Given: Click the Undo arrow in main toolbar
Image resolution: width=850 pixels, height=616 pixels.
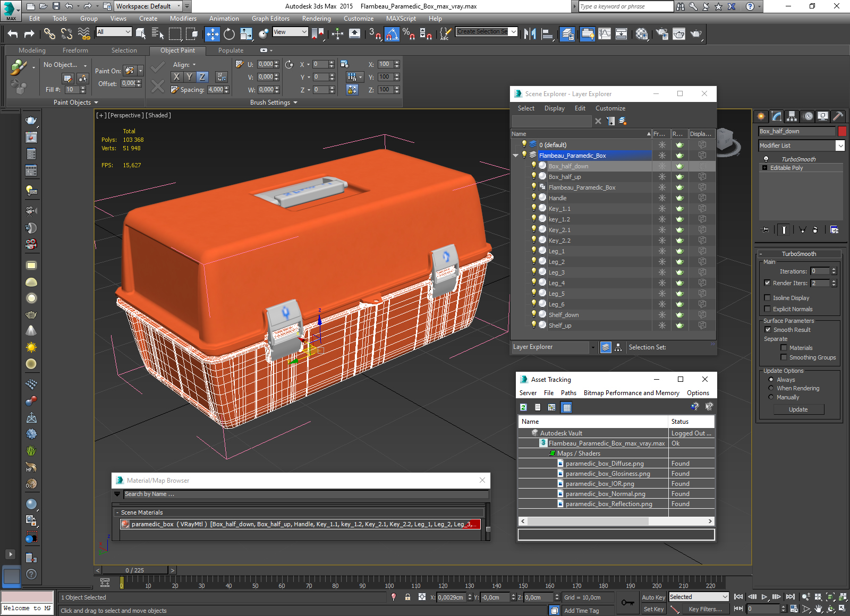Looking at the screenshot, I should [13, 34].
